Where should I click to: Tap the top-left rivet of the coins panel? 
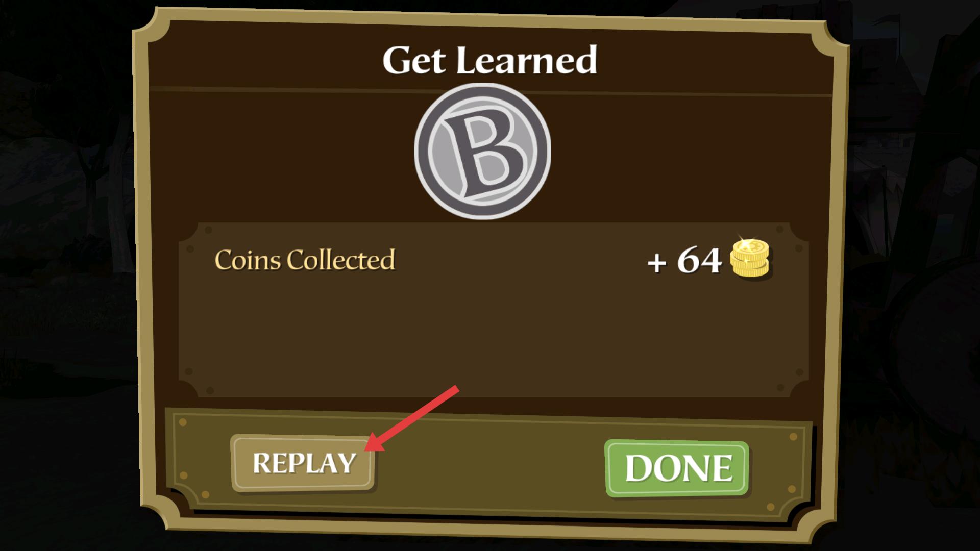208,231
